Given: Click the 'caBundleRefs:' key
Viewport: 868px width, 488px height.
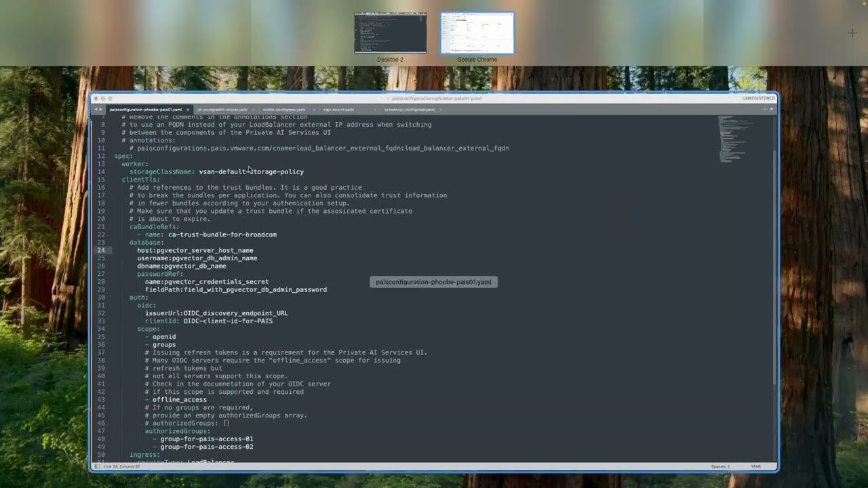Looking at the screenshot, I should pyautogui.click(x=155, y=227).
